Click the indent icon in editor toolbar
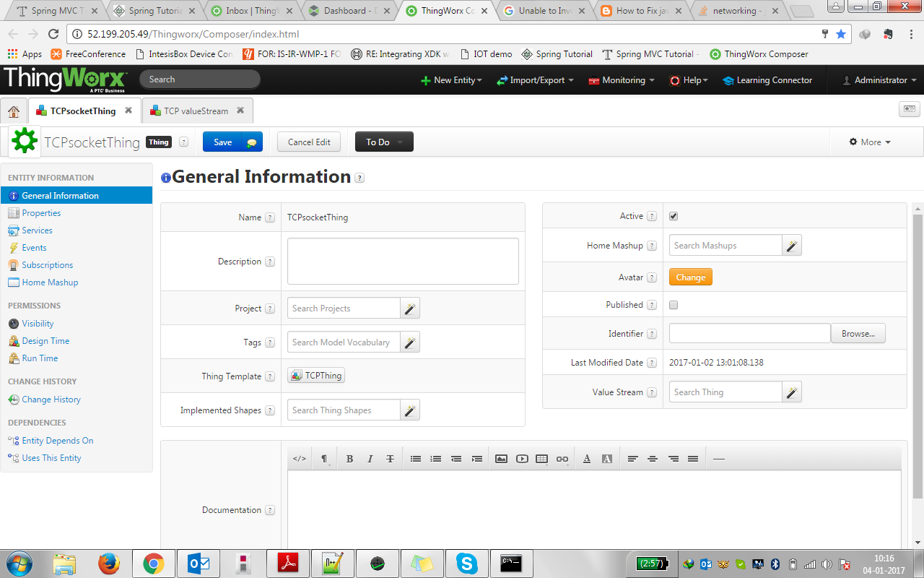The image size is (924, 578). [x=476, y=459]
